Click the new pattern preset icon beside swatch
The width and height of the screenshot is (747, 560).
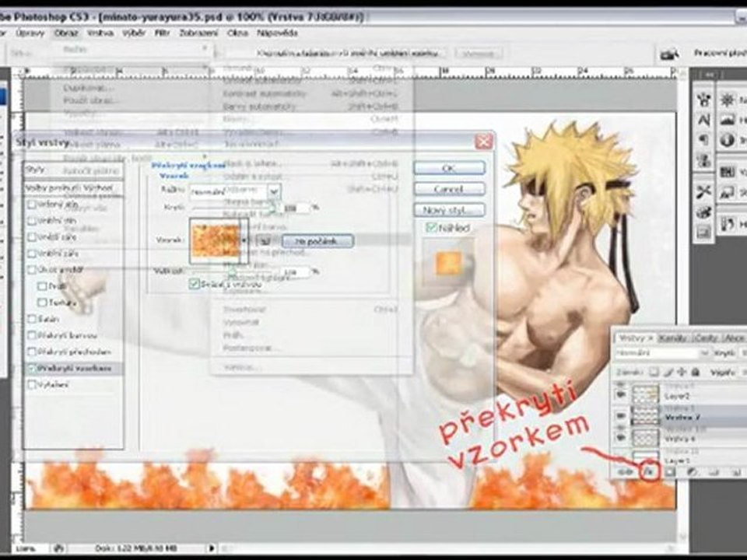265,241
